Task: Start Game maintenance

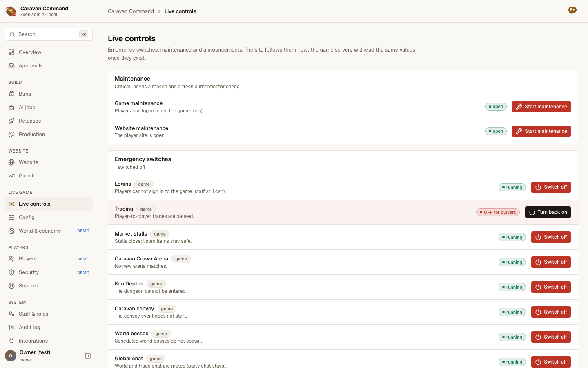Action: (541, 107)
